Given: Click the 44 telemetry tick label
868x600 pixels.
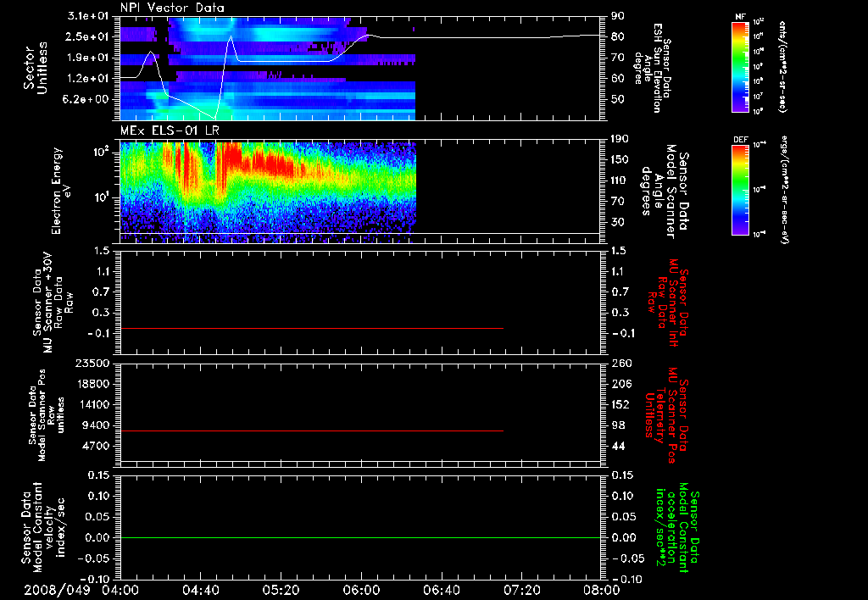Looking at the screenshot, I should point(617,446).
